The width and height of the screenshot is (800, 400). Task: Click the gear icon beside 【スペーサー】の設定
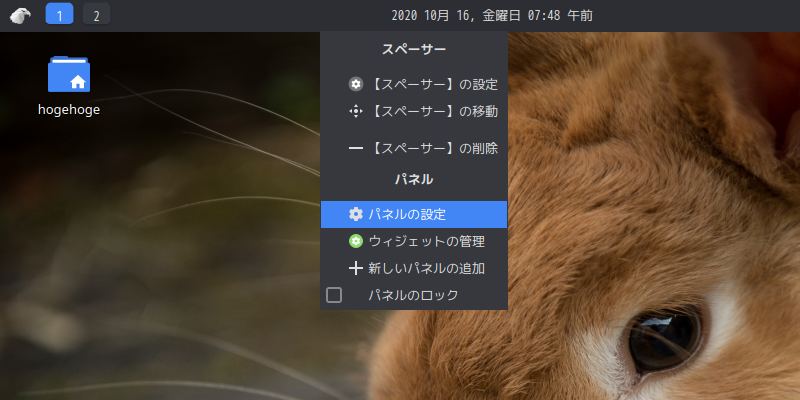tap(356, 84)
